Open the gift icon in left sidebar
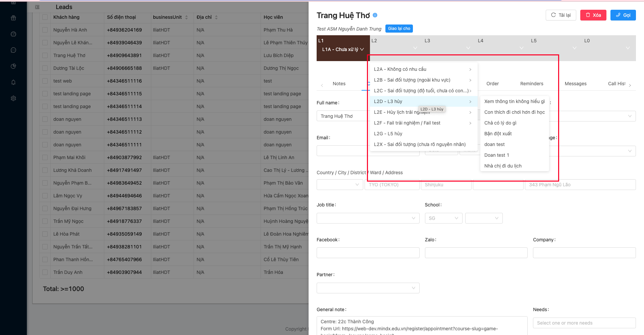The height and width of the screenshot is (335, 644). [13, 18]
